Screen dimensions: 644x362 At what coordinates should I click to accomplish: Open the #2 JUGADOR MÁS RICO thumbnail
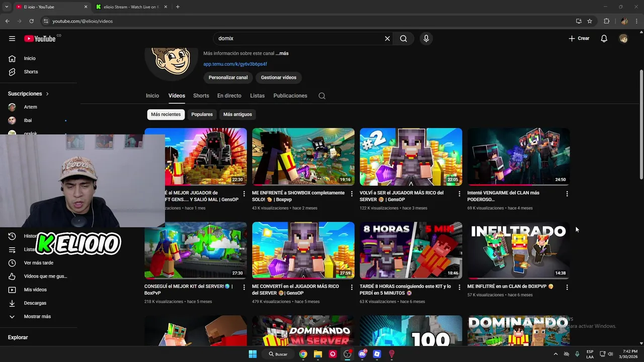coord(411,156)
